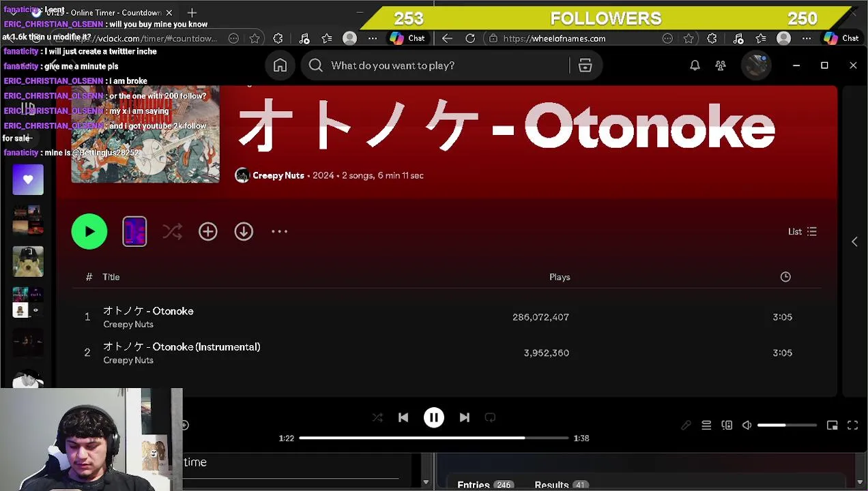Seek along the song progress bar
Image resolution: width=868 pixels, height=491 pixels.
pos(433,438)
